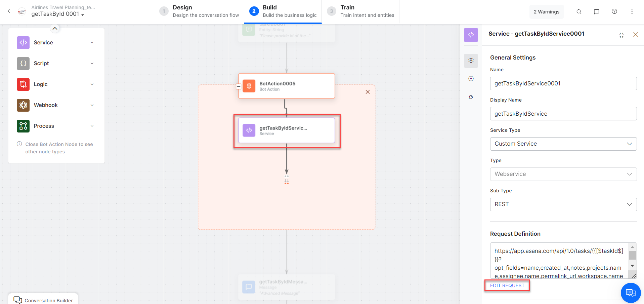
Task: Open the help question mark icon
Action: [614, 12]
